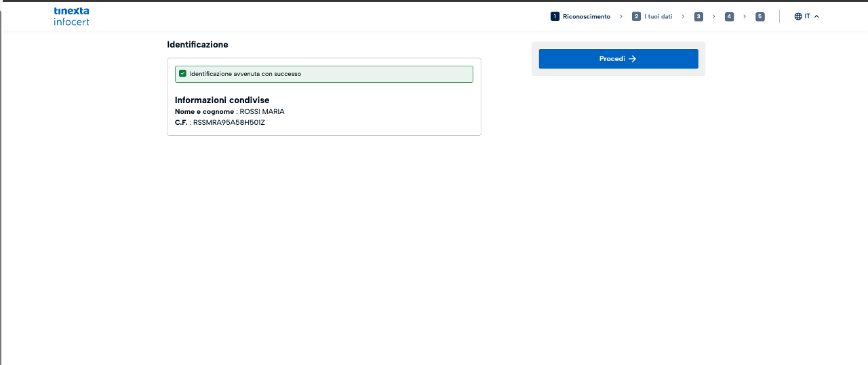Click the chevron after Riconoscimento step
The width and height of the screenshot is (868, 365).
621,16
